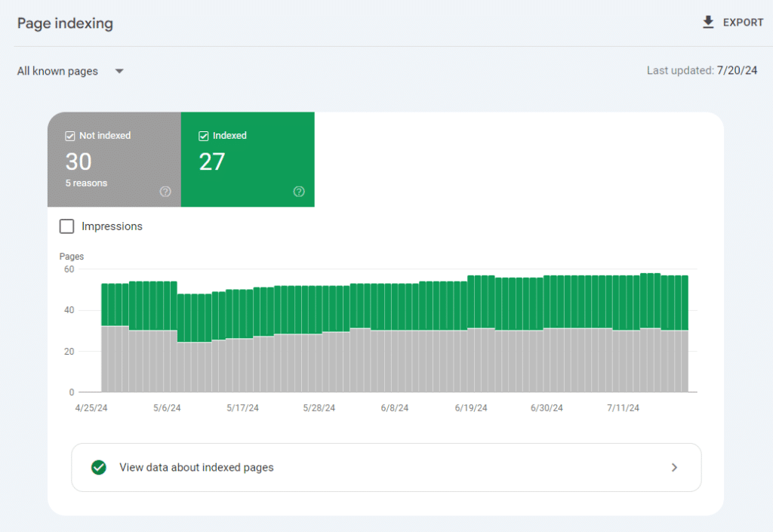Click the help icon on Not indexed card
Viewport: 773px width, 532px height.
[165, 192]
